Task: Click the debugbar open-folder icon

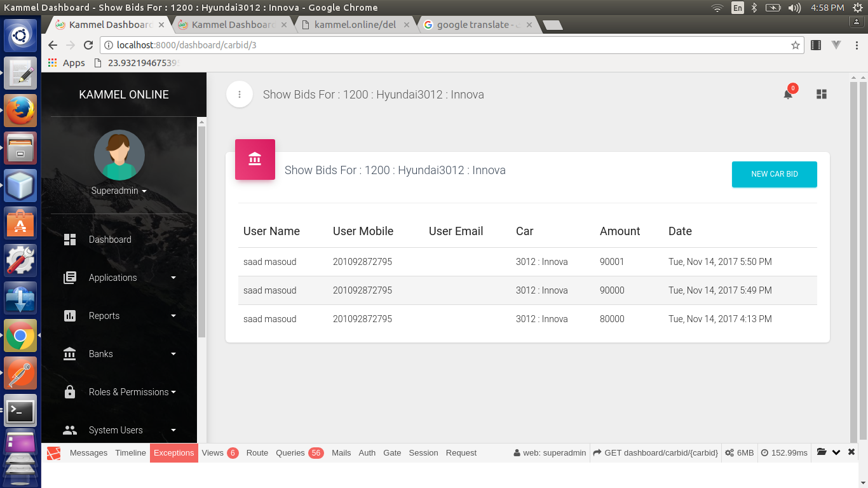Action: (822, 452)
